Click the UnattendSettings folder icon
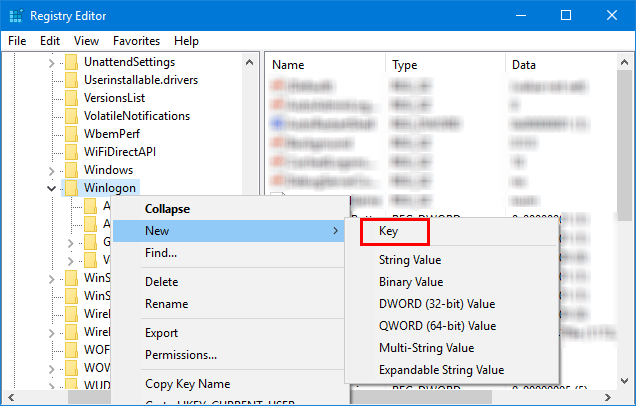 [x=71, y=62]
